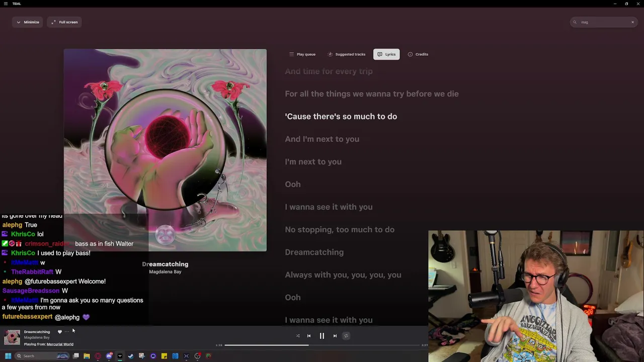Seek on the track progress bar
The image size is (644, 362).
tap(322, 345)
